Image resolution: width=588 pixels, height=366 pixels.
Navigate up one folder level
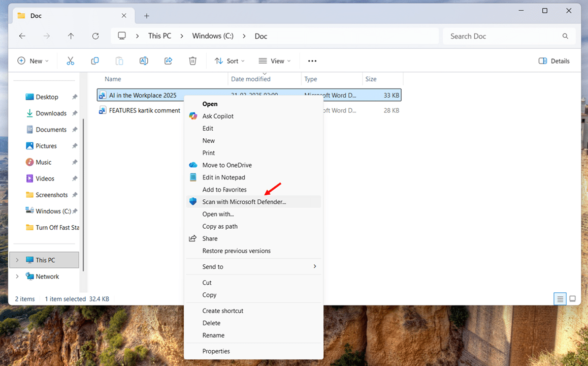[71, 36]
